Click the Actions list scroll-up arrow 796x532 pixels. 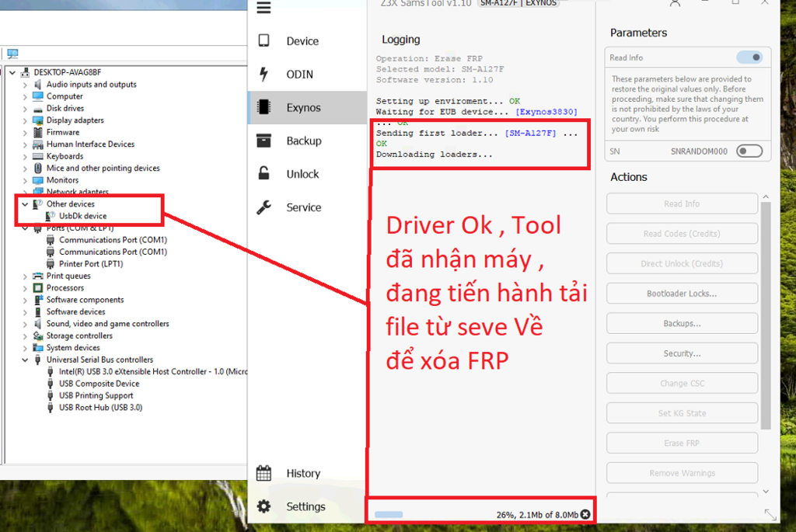pos(766,196)
